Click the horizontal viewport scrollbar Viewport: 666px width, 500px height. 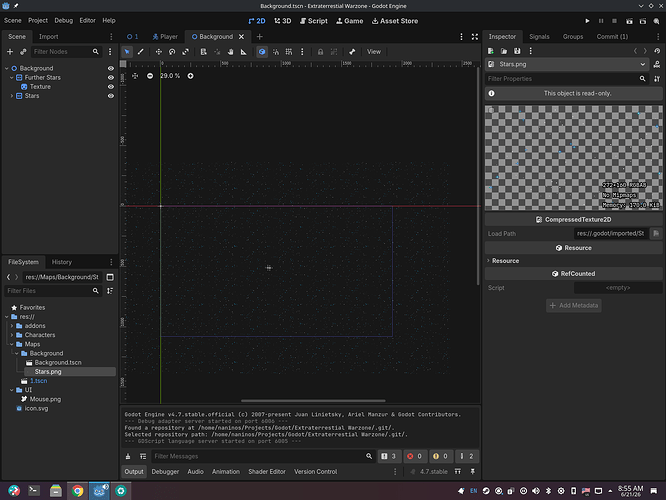[313, 401]
